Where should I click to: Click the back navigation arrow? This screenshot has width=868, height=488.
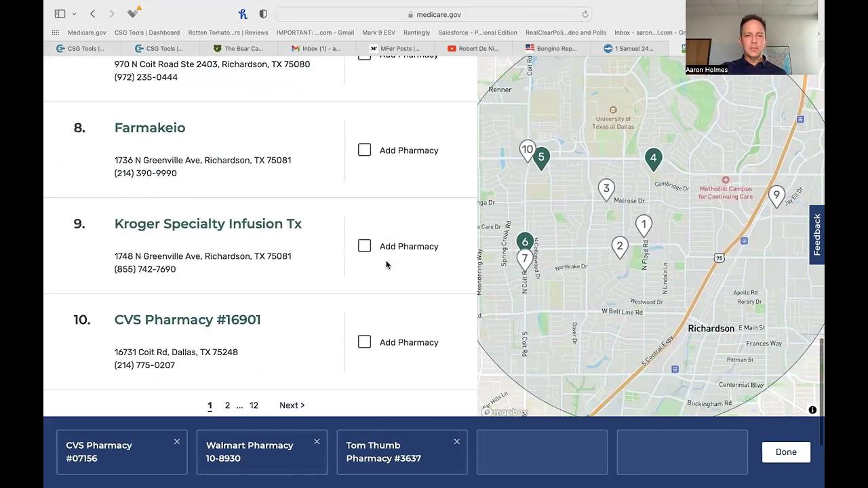point(93,14)
